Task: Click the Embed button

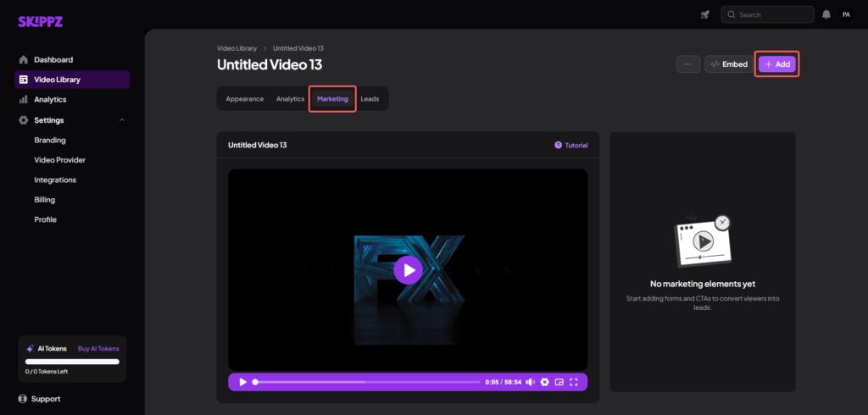Action: 729,64
